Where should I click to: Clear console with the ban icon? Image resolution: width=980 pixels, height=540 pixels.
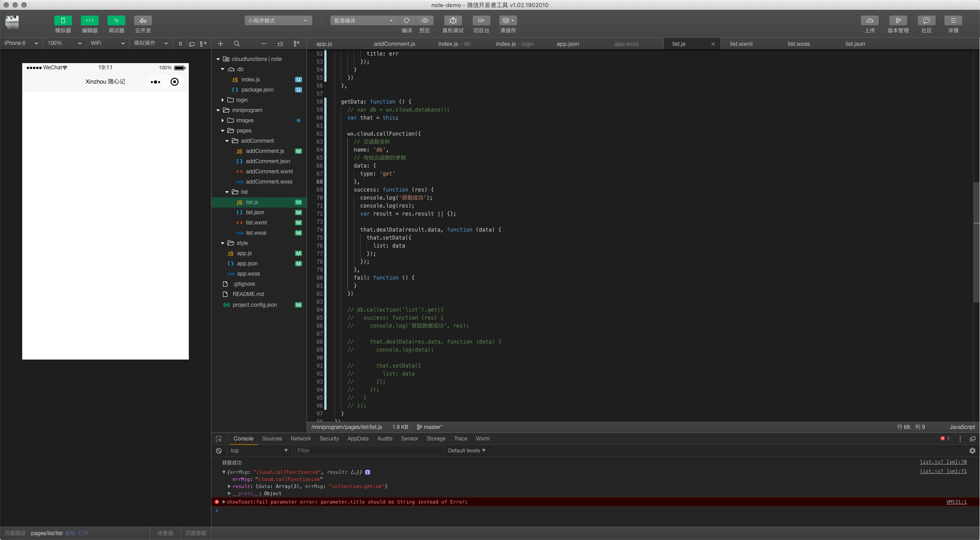[x=219, y=451]
